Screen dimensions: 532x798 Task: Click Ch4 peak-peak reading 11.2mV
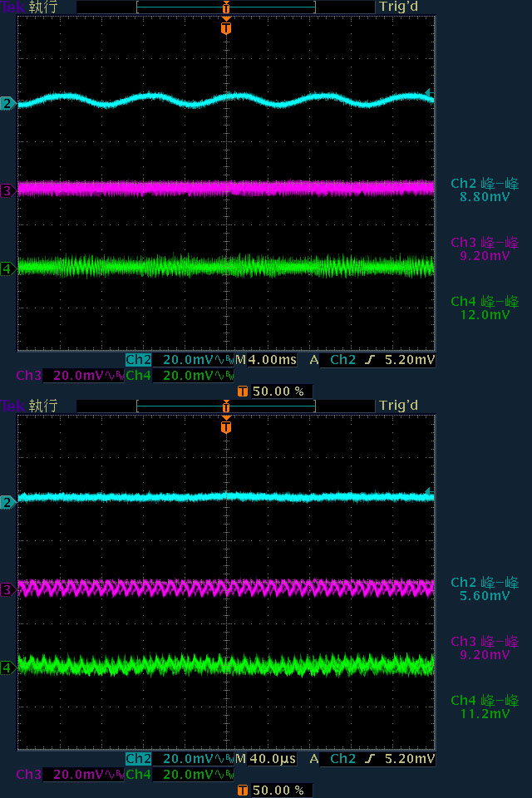pyautogui.click(x=485, y=714)
